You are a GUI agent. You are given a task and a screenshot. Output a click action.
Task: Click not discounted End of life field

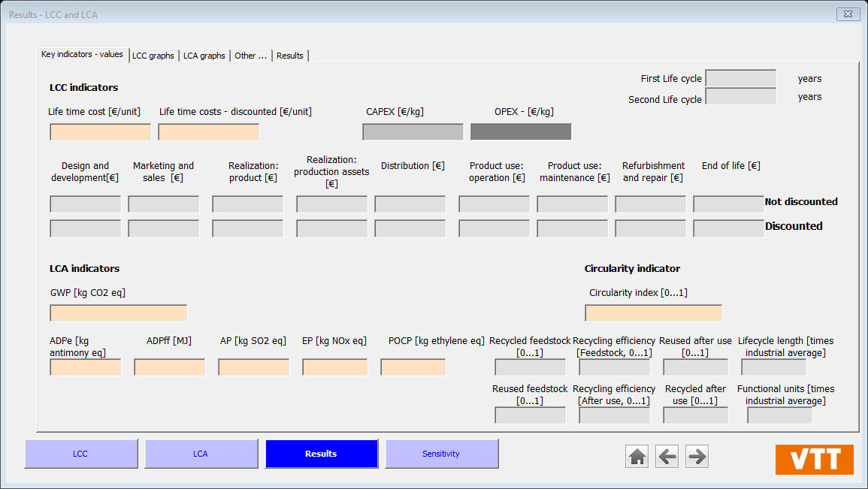728,204
